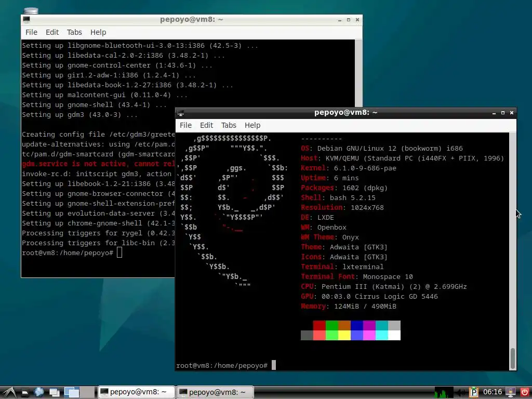This screenshot has height=399, width=532.
Task: Click the 'Resolution: 1024x768' line
Action: (x=342, y=208)
